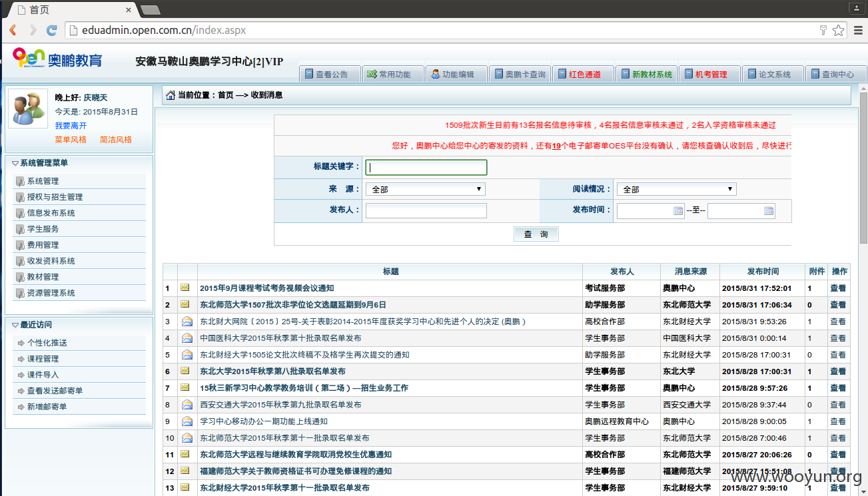This screenshot has width=868, height=496.
Task: Click the red 19 mail count link
Action: [556, 146]
